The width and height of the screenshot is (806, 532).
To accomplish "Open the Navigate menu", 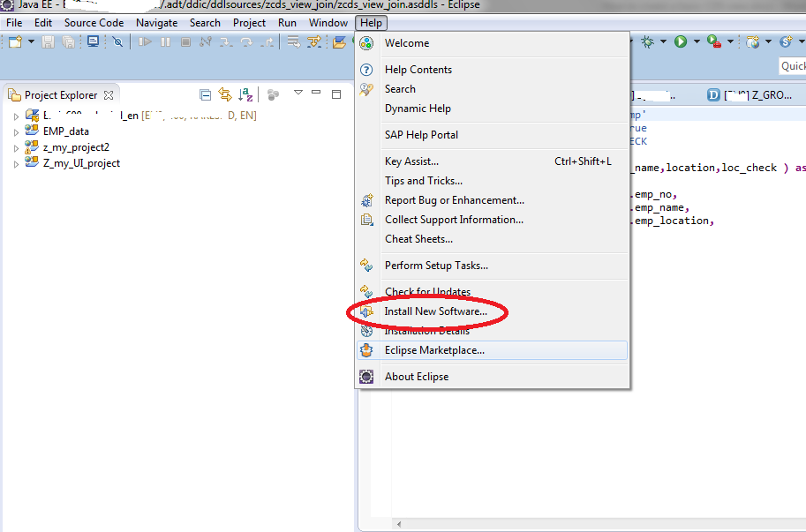I will point(156,22).
